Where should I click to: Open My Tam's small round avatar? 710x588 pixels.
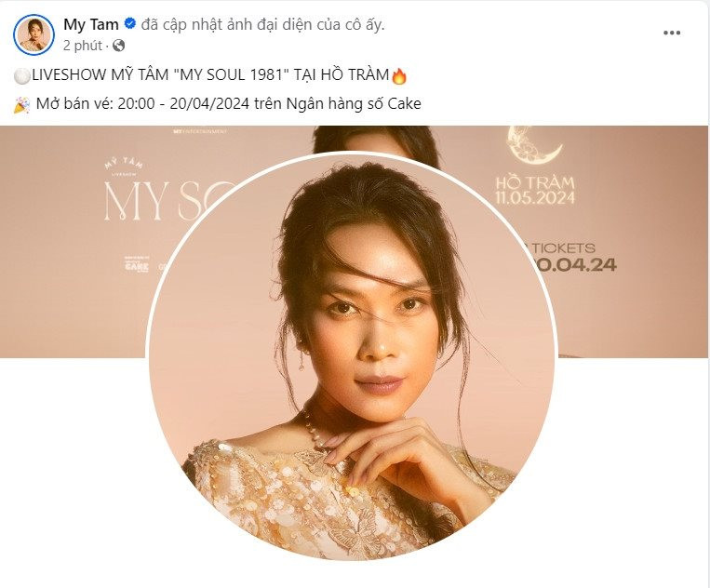pyautogui.click(x=33, y=34)
